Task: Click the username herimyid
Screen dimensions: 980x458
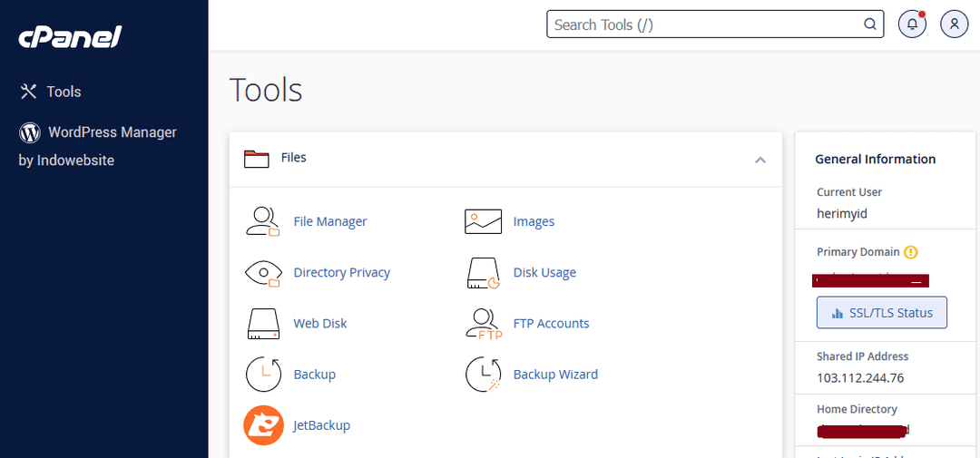Action: pos(842,214)
